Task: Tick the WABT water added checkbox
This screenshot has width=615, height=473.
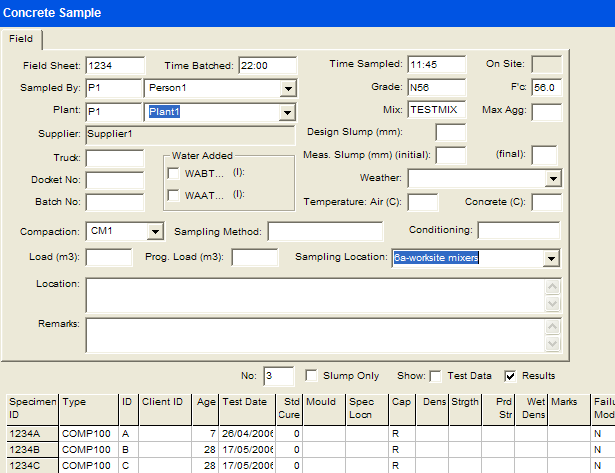Action: click(174, 173)
